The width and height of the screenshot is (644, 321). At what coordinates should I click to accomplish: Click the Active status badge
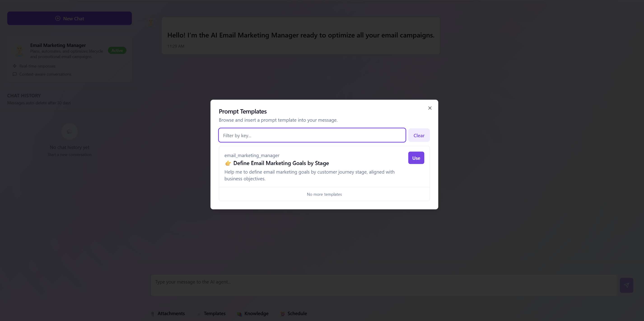click(x=117, y=50)
